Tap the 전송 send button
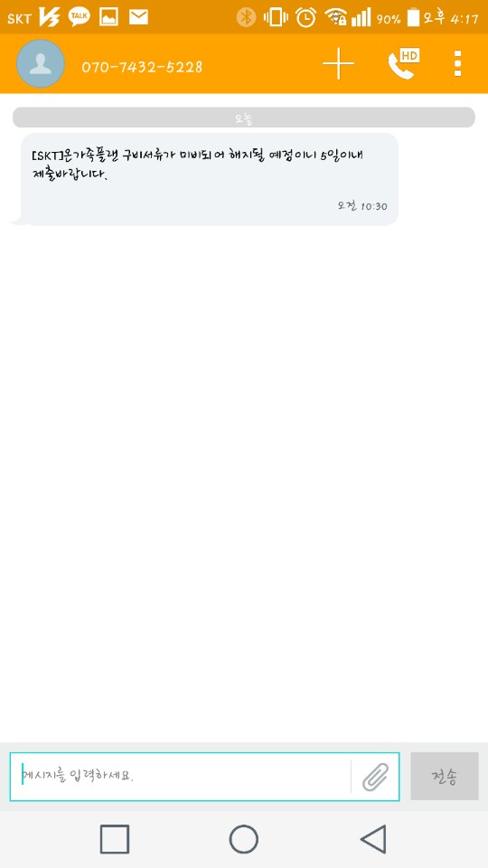The height and width of the screenshot is (868, 488). [445, 776]
